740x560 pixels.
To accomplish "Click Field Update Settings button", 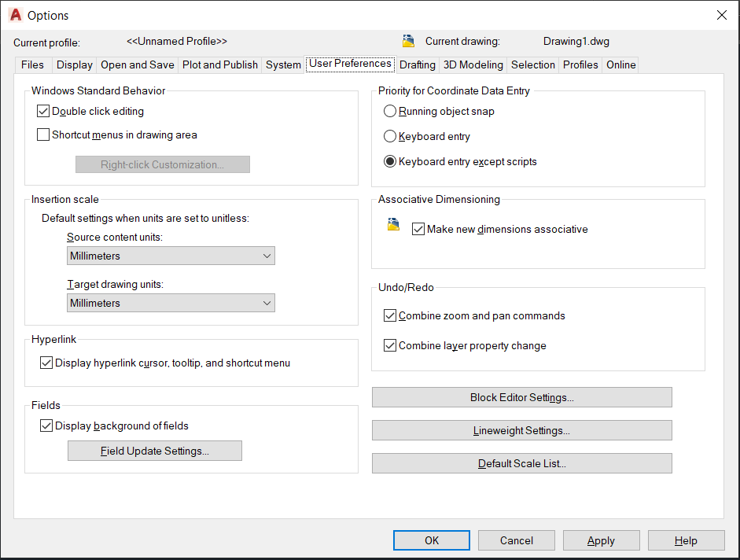I will click(154, 451).
